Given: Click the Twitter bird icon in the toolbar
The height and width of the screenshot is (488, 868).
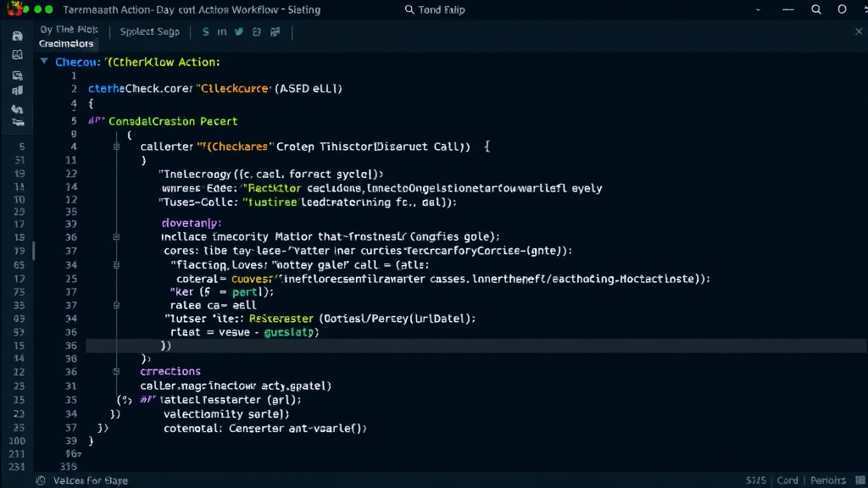Looking at the screenshot, I should tap(238, 32).
